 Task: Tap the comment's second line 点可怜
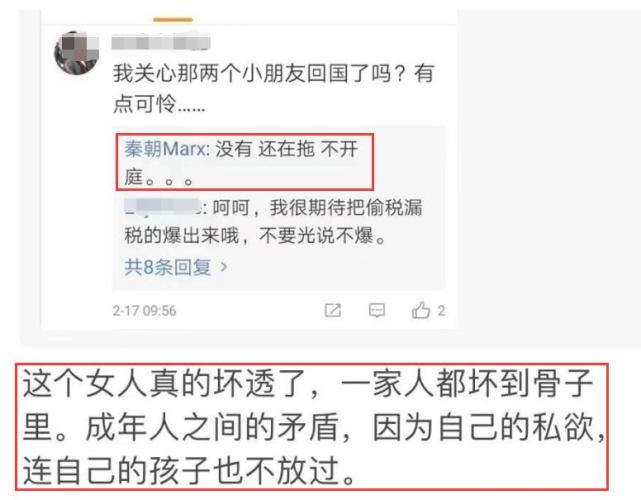pyautogui.click(x=144, y=103)
